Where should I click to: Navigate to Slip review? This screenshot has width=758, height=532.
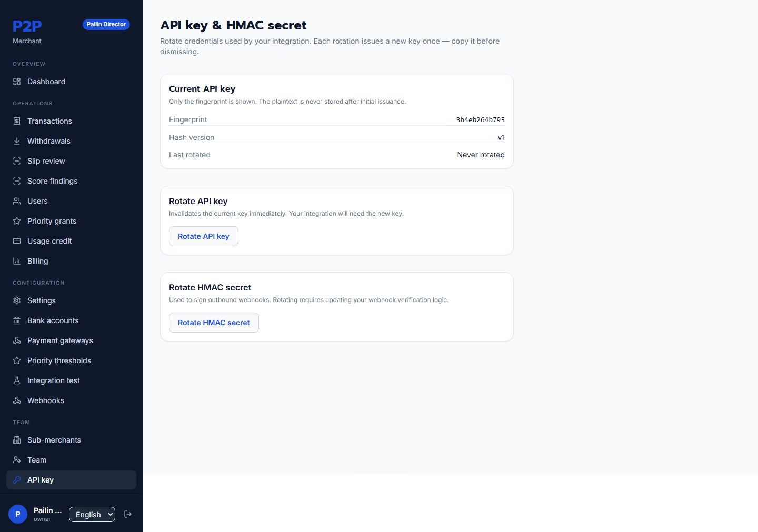(x=71, y=161)
